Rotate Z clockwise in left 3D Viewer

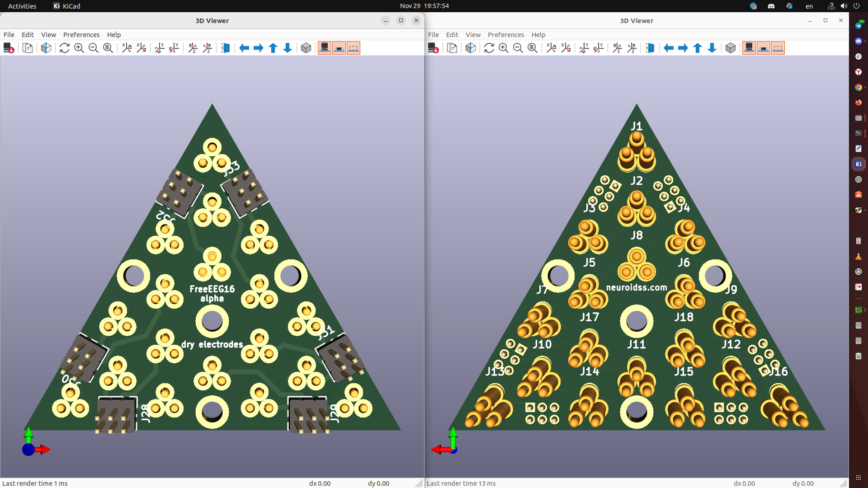[x=193, y=48]
